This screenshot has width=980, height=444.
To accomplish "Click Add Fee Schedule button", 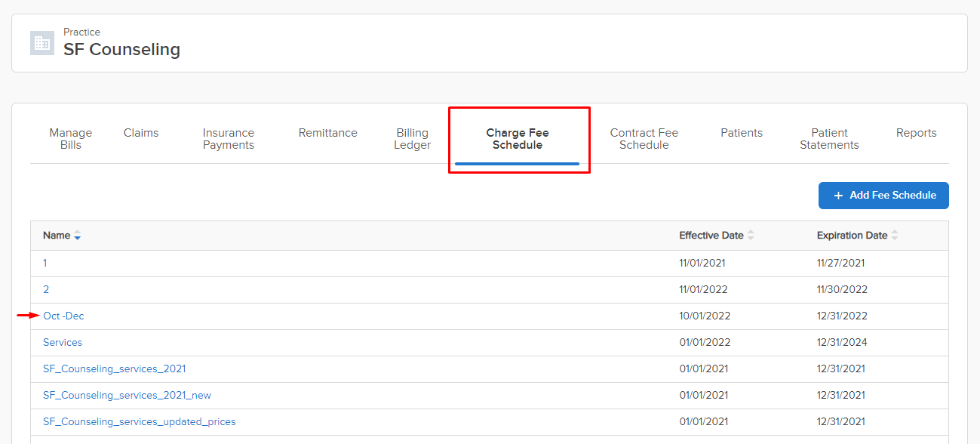I will (883, 196).
